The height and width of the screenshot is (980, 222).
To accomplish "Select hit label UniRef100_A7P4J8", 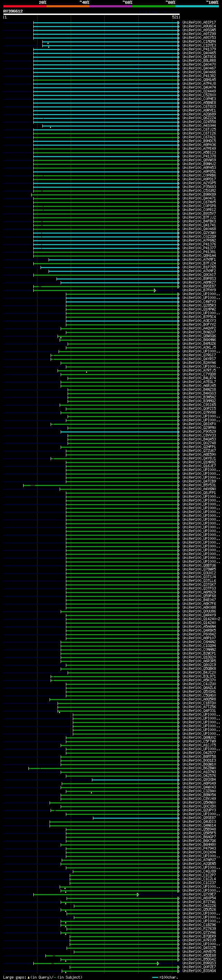I will [x=199, y=84].
